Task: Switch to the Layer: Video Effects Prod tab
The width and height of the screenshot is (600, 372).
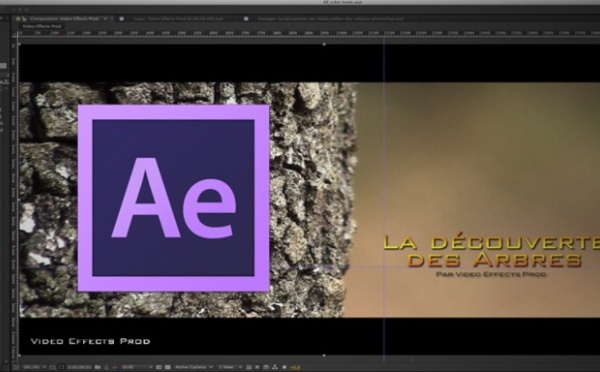Action: tap(178, 18)
